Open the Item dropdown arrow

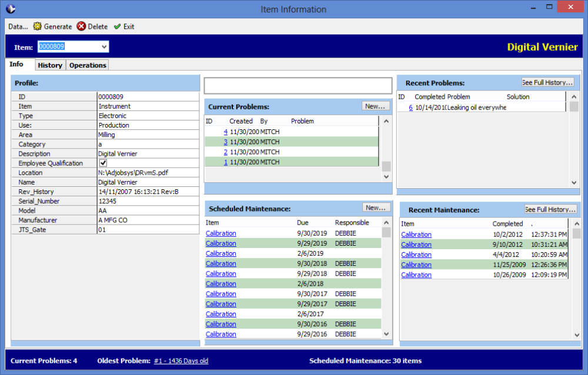(x=104, y=47)
